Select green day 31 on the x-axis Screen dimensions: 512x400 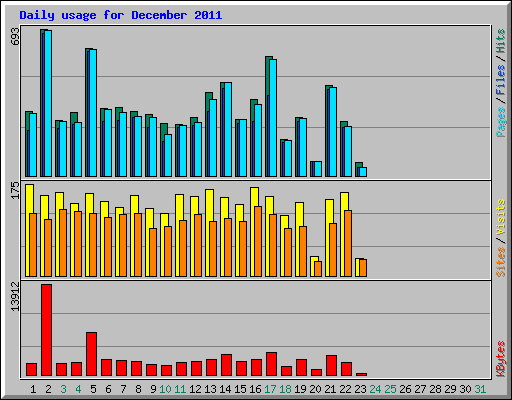click(480, 389)
